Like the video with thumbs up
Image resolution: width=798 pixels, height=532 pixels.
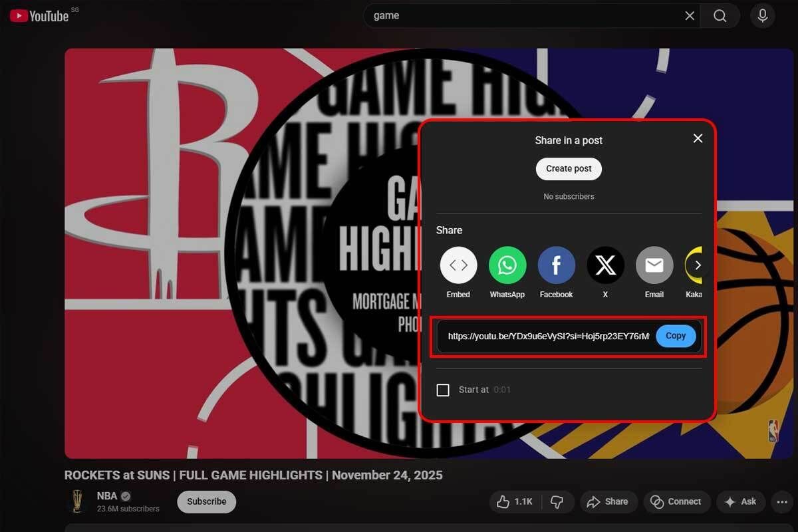[x=515, y=501]
